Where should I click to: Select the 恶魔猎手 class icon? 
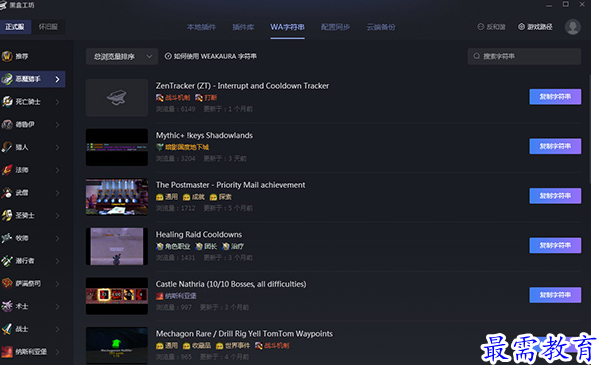[7, 79]
